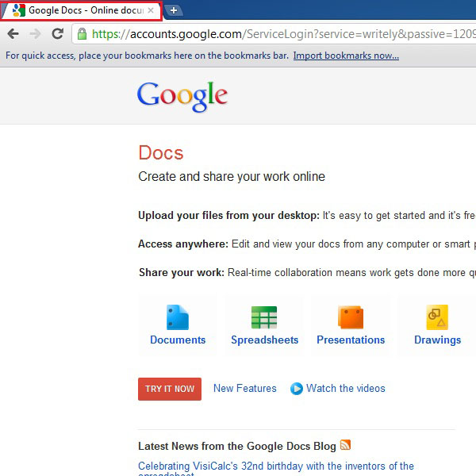Click the tab's Google Docs favicon
The image size is (476, 476).
[18, 10]
